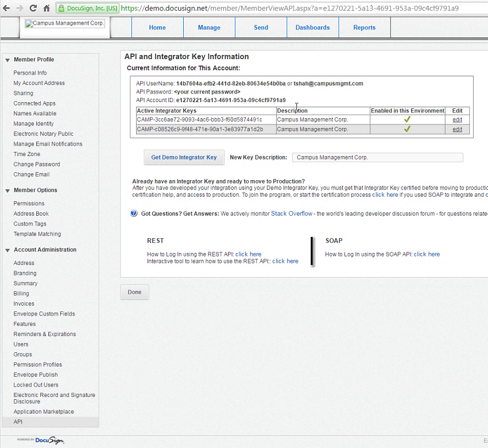Open Groups administration
This screenshot has height=448, width=488.
click(x=23, y=354)
